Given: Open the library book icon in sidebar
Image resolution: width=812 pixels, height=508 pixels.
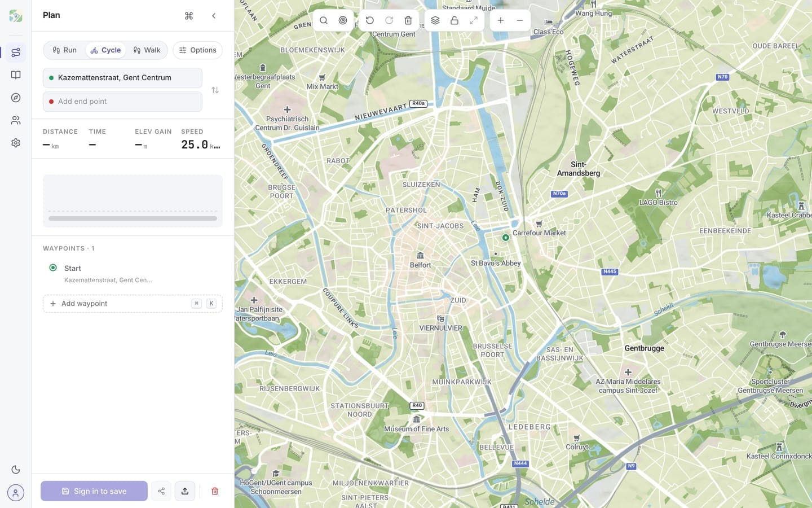Looking at the screenshot, I should tap(16, 75).
